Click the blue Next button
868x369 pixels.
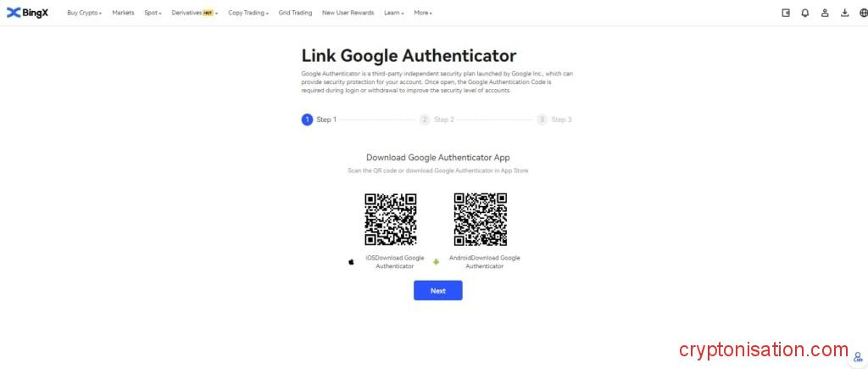[438, 290]
